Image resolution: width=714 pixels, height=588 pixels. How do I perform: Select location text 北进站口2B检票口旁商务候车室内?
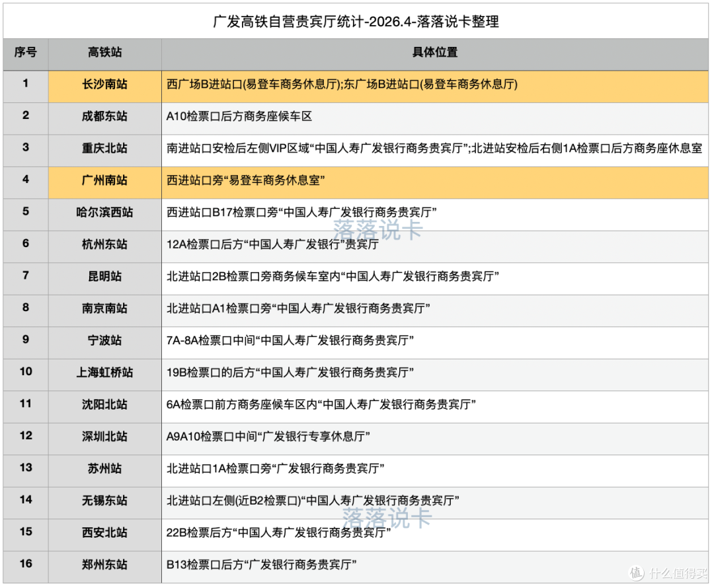(333, 276)
